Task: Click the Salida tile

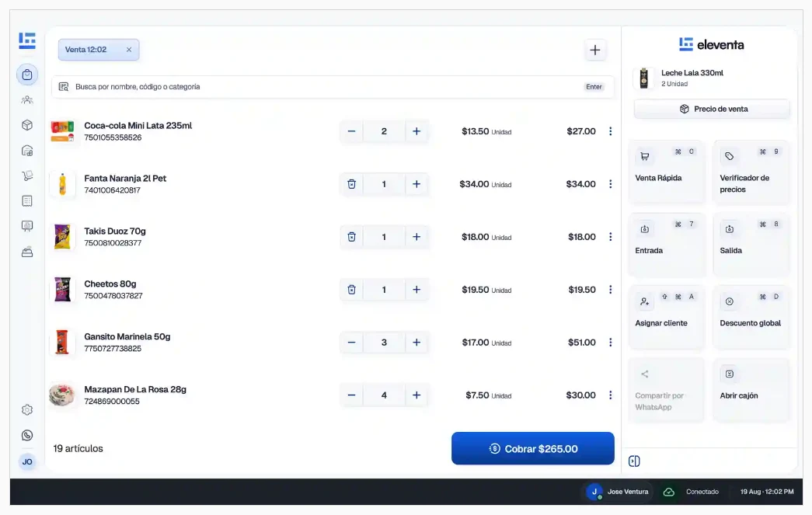Action: [x=751, y=244]
